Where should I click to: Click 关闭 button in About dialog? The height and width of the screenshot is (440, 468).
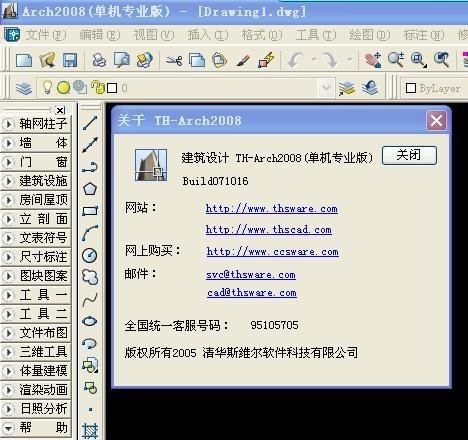point(409,155)
